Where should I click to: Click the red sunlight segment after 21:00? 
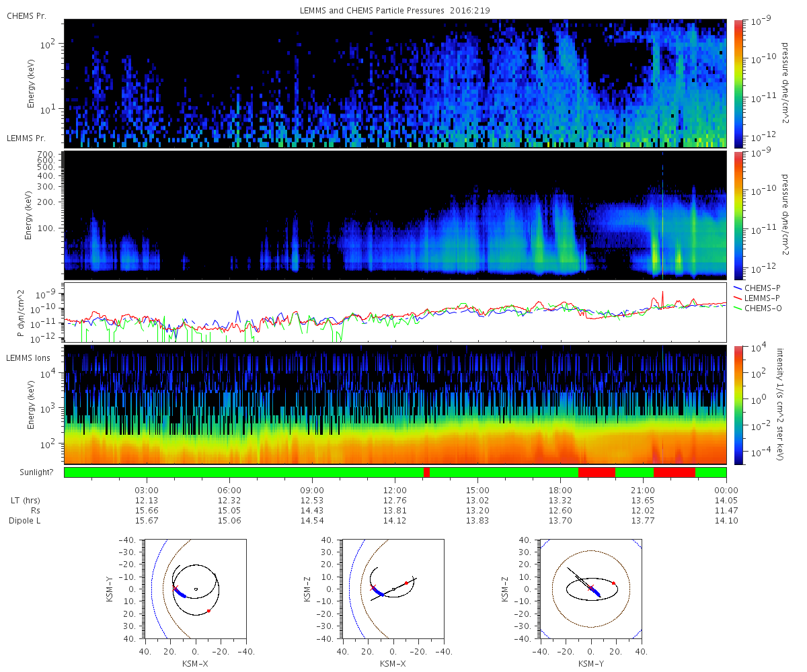pyautogui.click(x=674, y=472)
